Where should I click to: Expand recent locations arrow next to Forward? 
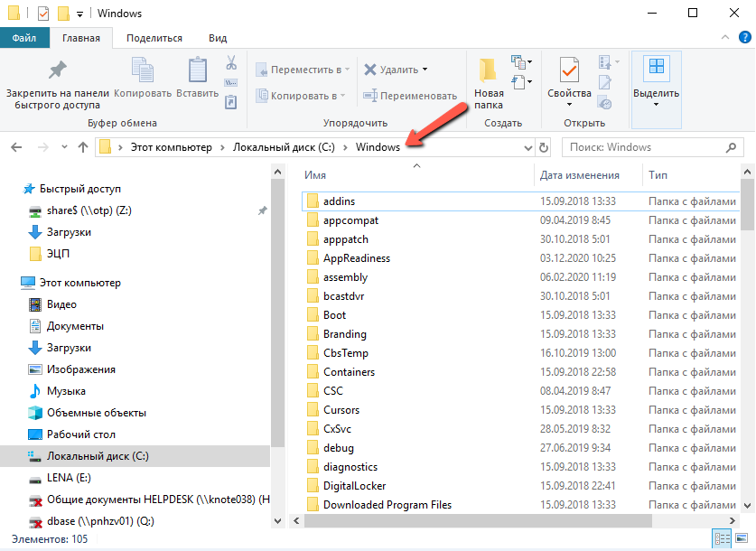click(63, 147)
